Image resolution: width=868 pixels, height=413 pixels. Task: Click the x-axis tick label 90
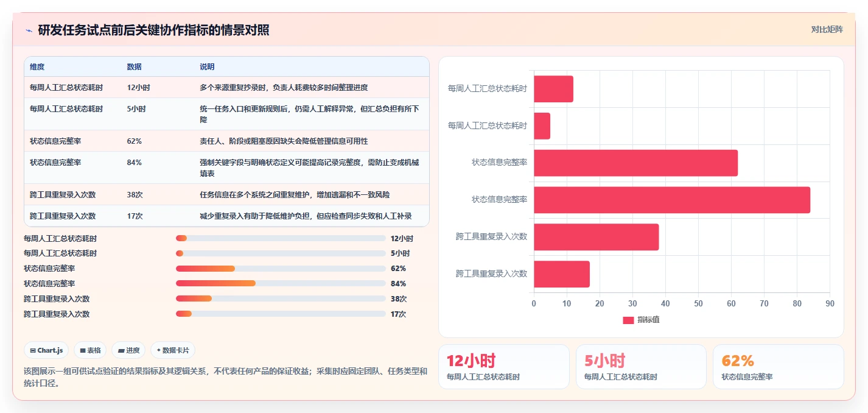coord(830,303)
